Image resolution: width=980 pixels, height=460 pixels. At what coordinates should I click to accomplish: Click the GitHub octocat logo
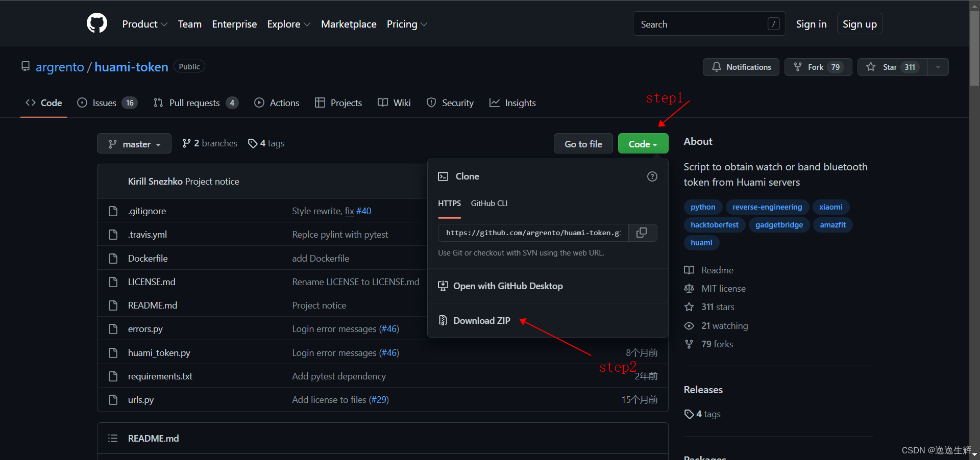[97, 23]
